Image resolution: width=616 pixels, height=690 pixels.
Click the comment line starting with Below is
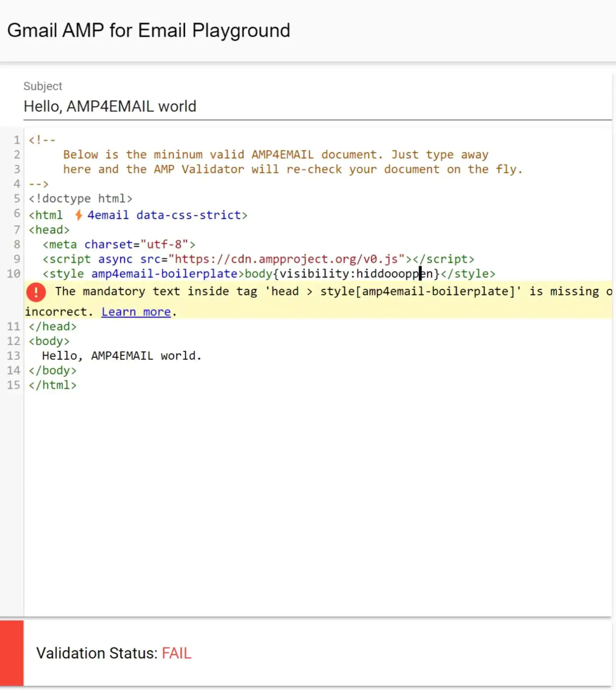click(276, 154)
